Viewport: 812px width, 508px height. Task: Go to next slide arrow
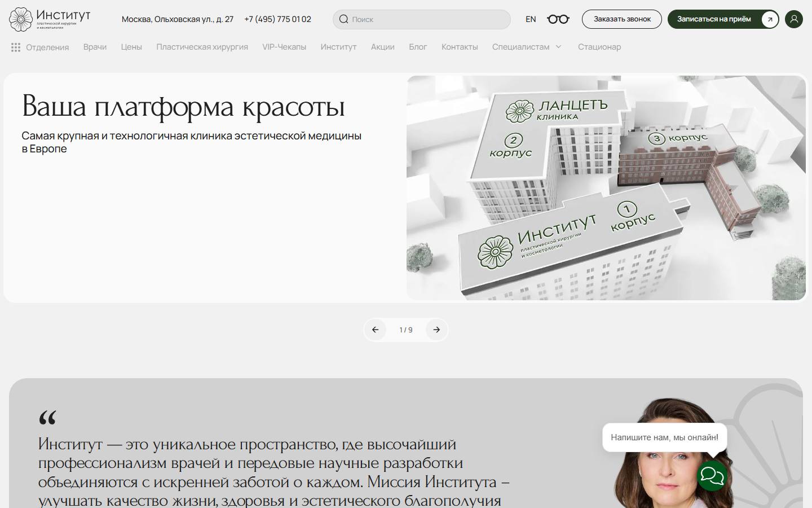[436, 330]
